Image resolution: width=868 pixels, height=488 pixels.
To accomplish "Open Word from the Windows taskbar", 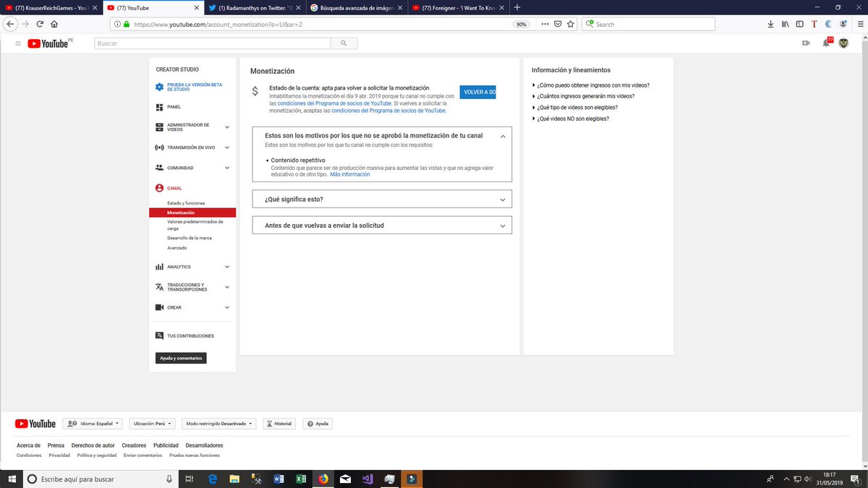I will (x=279, y=479).
